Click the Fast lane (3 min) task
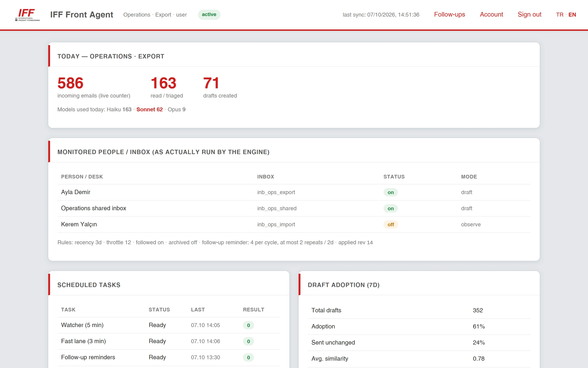588x368 pixels. click(83, 341)
